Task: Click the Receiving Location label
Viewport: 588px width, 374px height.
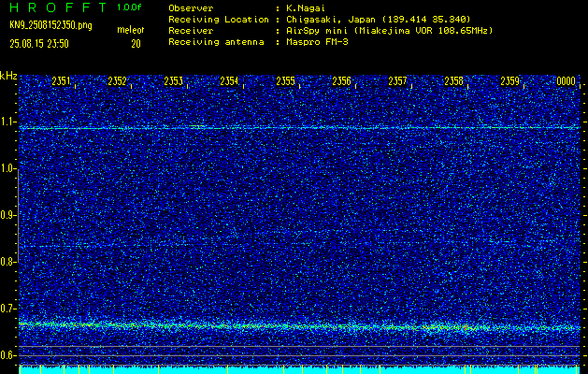Action: pos(219,19)
